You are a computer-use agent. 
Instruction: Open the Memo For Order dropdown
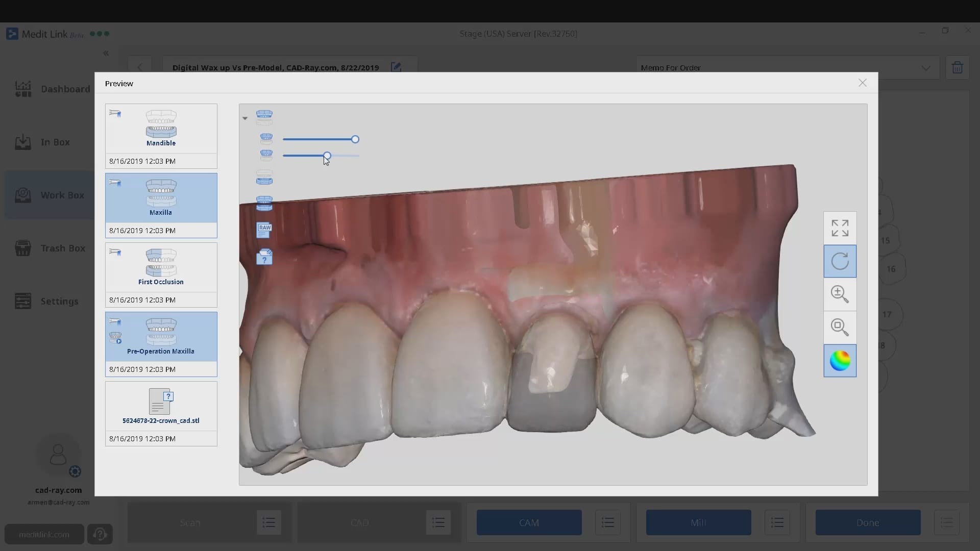tap(926, 67)
